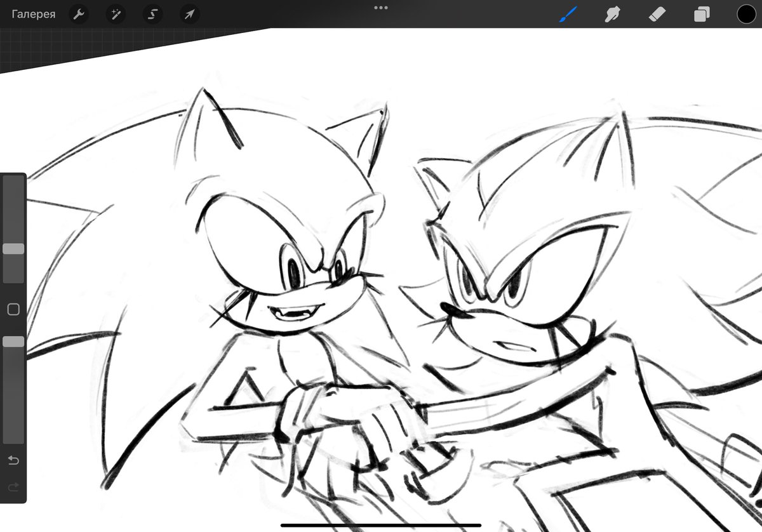Screen dimensions: 762x532
Task: Open the Layers panel
Action: pyautogui.click(x=702, y=14)
